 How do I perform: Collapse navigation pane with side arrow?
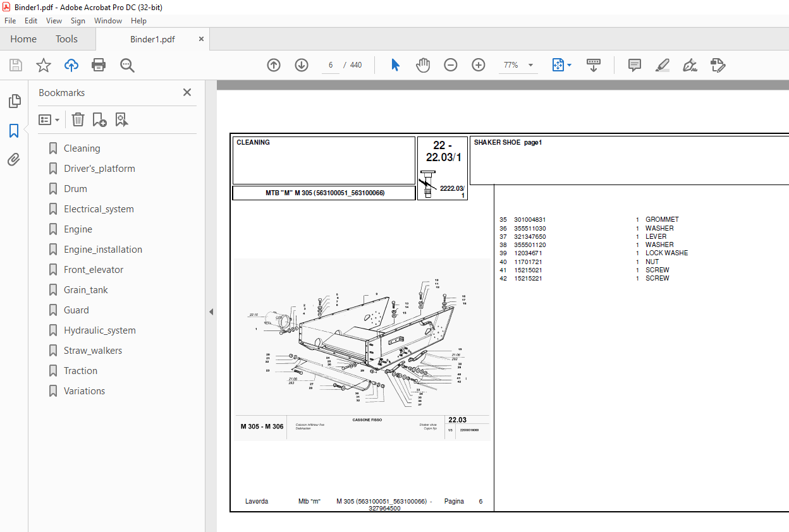coord(211,311)
